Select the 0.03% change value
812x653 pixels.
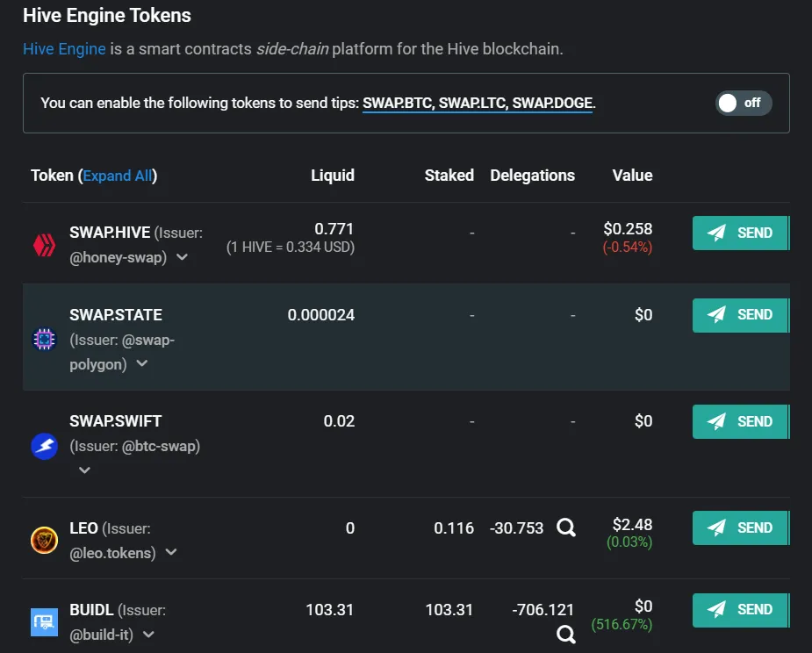tap(629, 542)
